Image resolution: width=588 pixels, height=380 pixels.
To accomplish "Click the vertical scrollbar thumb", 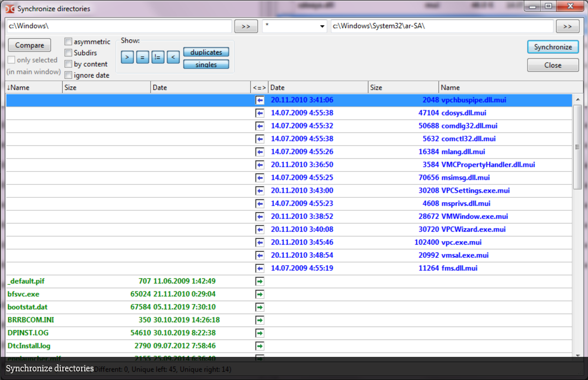I will point(577,147).
